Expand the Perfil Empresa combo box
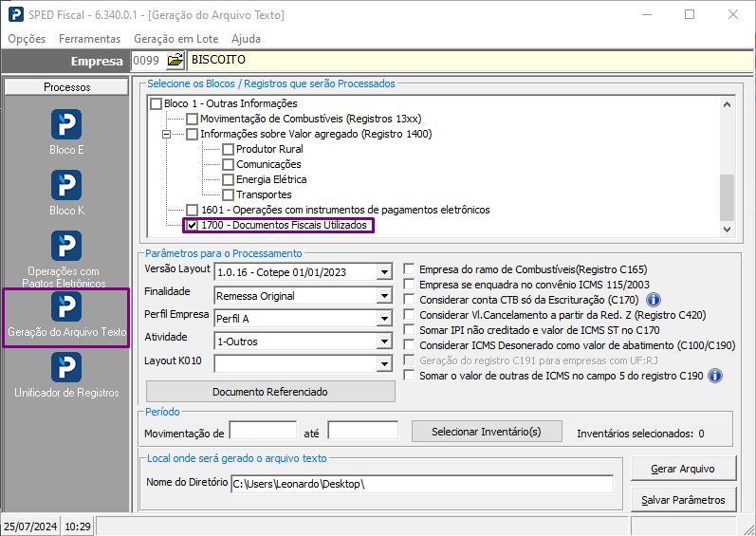Screen dimensions: 756x536 tap(384, 319)
